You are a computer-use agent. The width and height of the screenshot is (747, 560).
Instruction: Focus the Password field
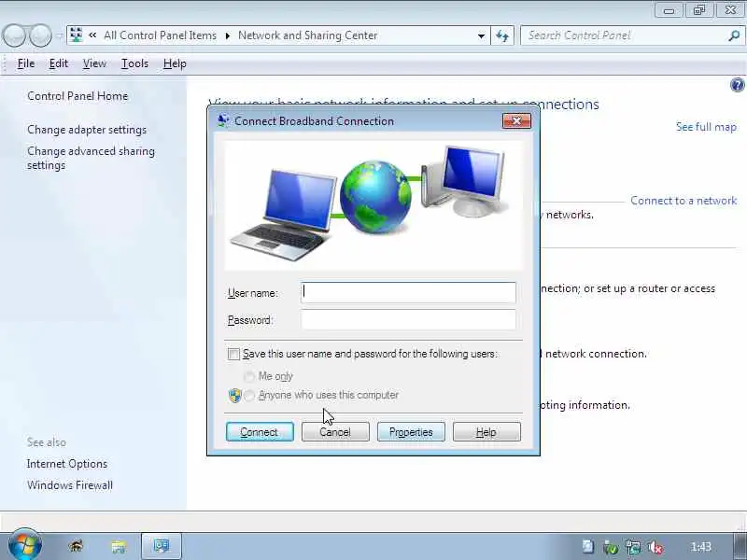pyautogui.click(x=408, y=319)
